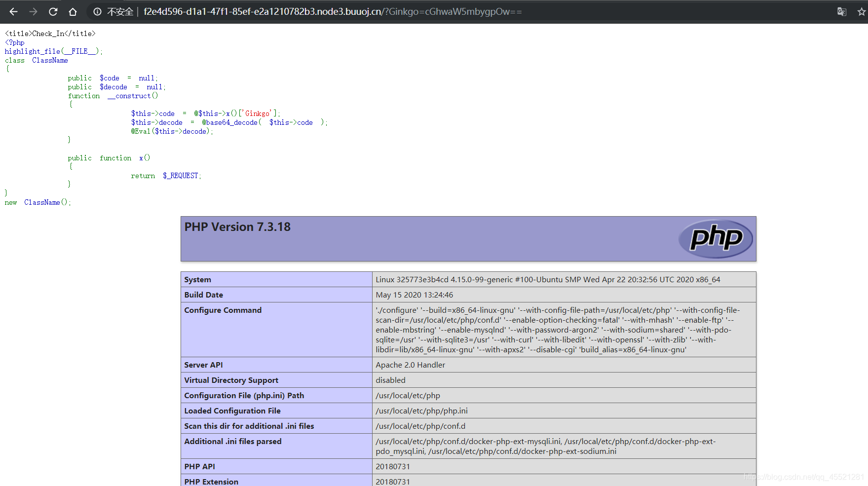Screen dimensions: 868x486
Task: Click the browser back arrow
Action: (x=13, y=11)
